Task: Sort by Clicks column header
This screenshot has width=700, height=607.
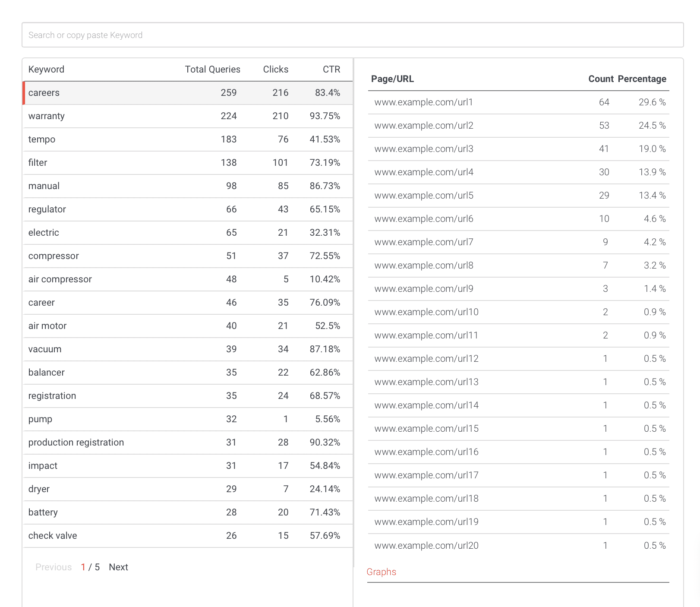Action: click(275, 70)
